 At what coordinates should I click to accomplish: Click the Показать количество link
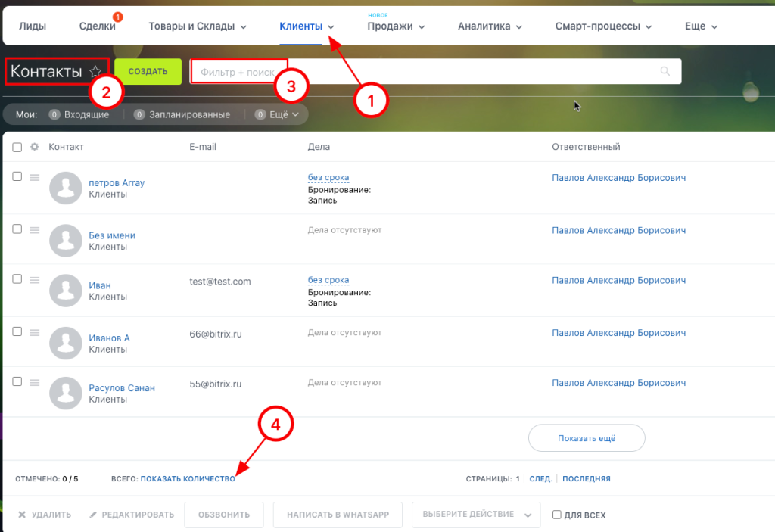pyautogui.click(x=188, y=479)
